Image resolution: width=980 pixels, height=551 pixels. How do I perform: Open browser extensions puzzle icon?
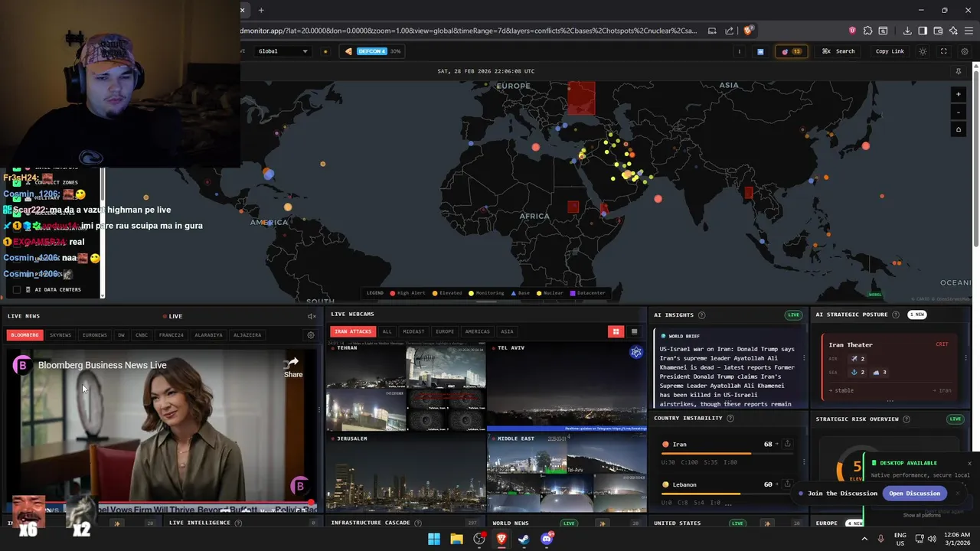867,31
